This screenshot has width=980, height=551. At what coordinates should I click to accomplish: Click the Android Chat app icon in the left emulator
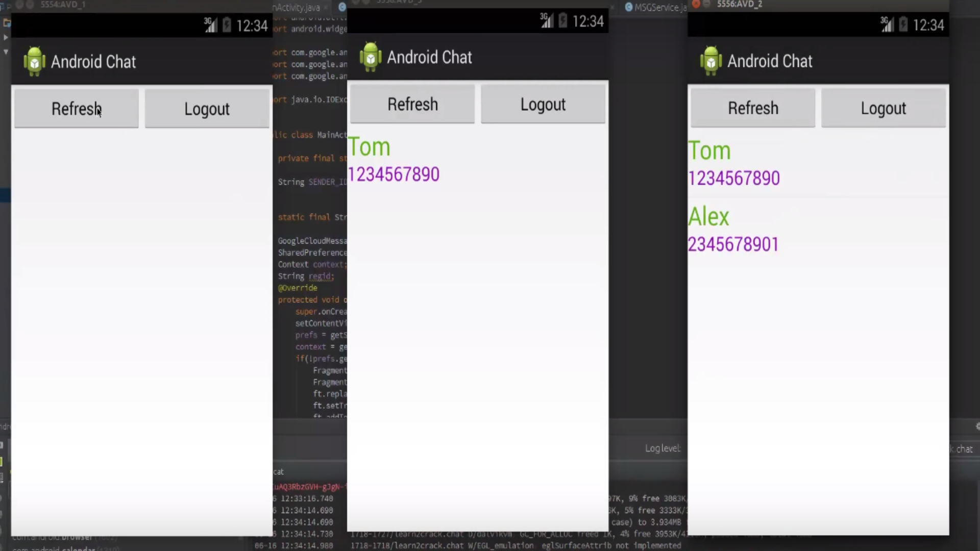[x=34, y=62]
